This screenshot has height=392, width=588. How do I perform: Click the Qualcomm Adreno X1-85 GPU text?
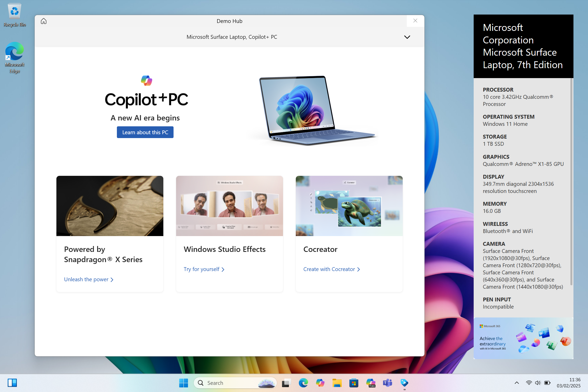pyautogui.click(x=523, y=164)
